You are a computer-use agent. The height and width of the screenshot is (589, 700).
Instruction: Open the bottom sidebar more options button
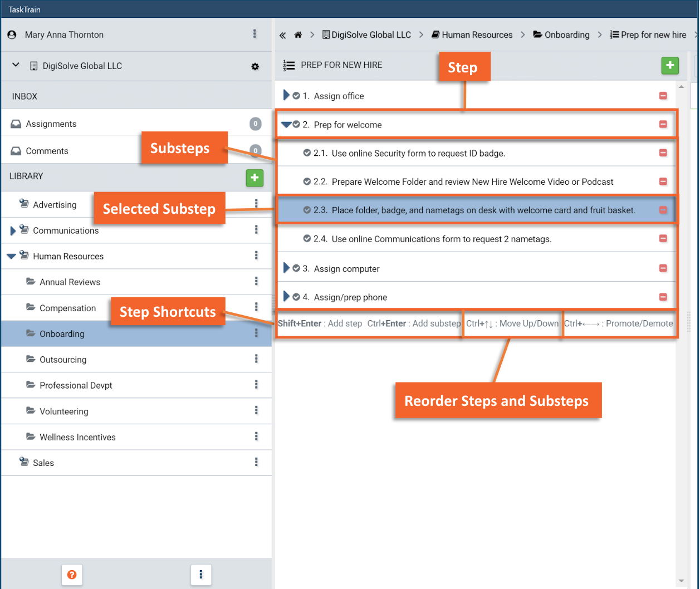tap(201, 575)
